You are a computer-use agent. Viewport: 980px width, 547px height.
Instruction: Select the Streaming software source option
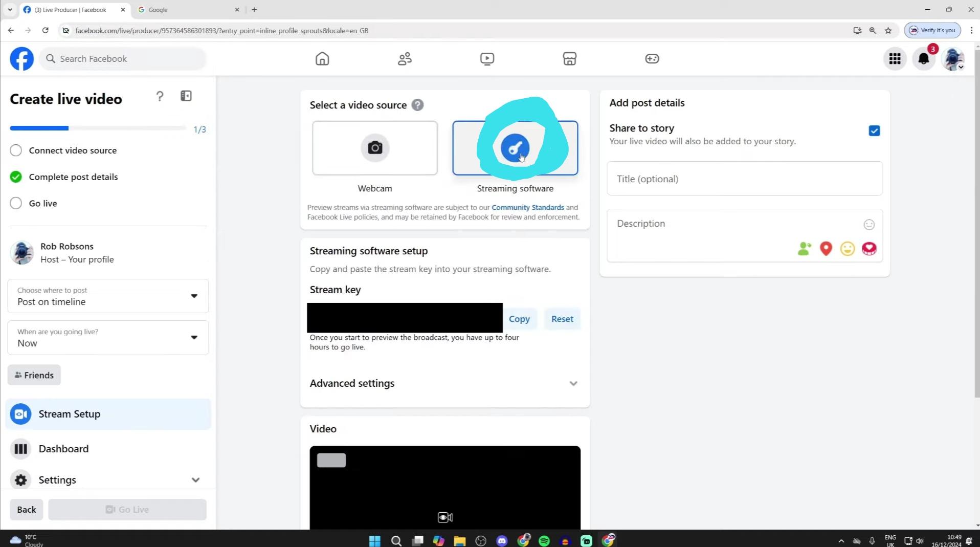(515, 148)
